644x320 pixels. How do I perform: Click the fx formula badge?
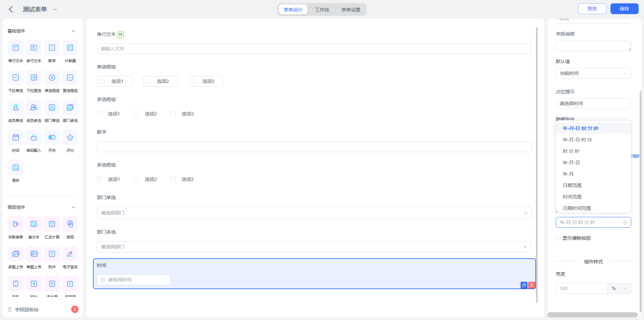[x=121, y=34]
